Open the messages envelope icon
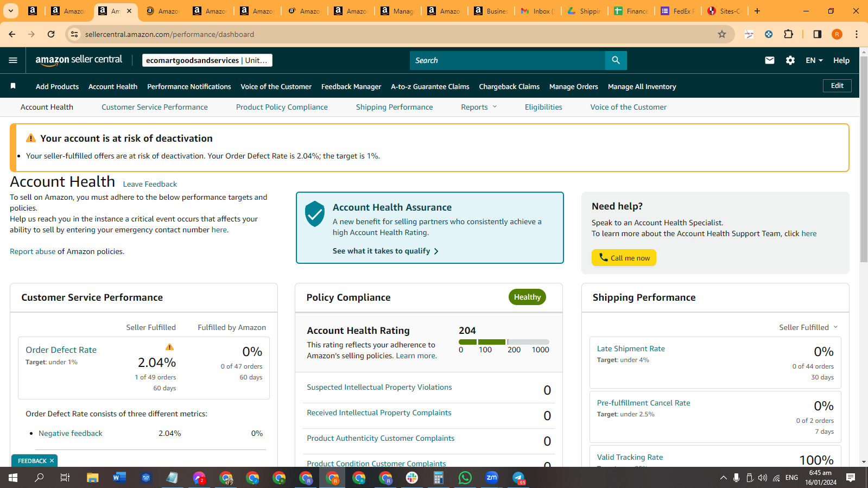The height and width of the screenshot is (488, 868). point(770,60)
